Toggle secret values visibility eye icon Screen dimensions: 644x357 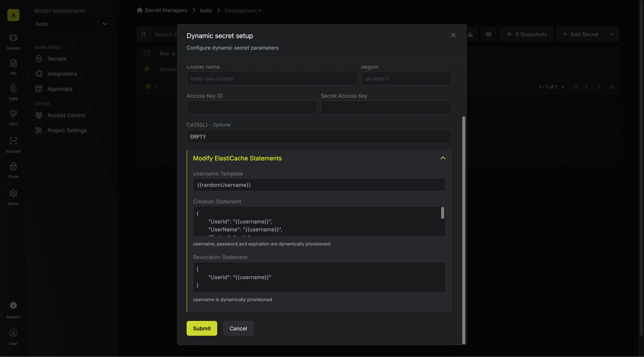tap(488, 34)
